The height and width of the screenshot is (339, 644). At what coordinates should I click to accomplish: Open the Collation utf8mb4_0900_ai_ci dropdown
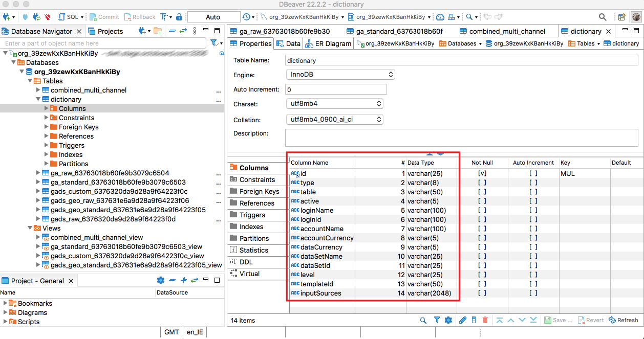[334, 120]
